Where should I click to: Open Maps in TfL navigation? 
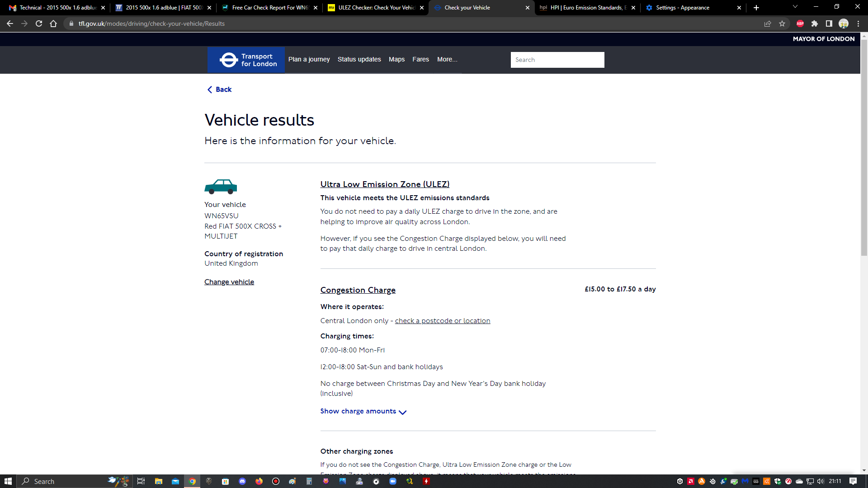[396, 59]
